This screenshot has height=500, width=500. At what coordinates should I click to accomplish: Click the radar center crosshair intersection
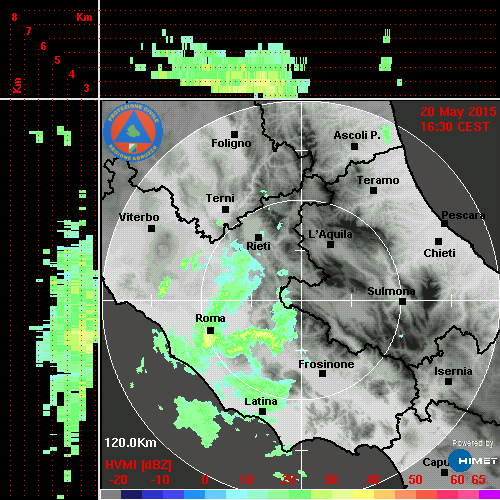coord(302,301)
